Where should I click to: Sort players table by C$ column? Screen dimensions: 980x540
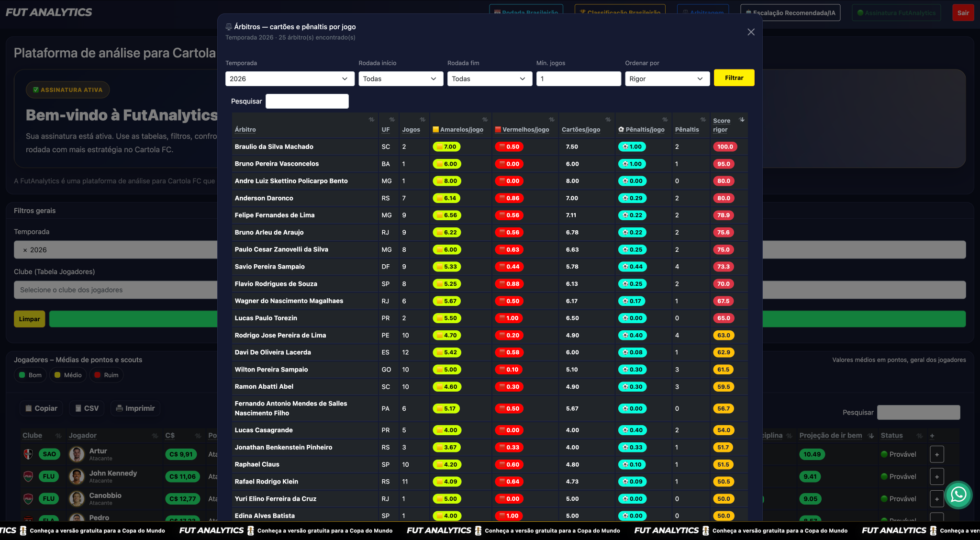point(183,435)
